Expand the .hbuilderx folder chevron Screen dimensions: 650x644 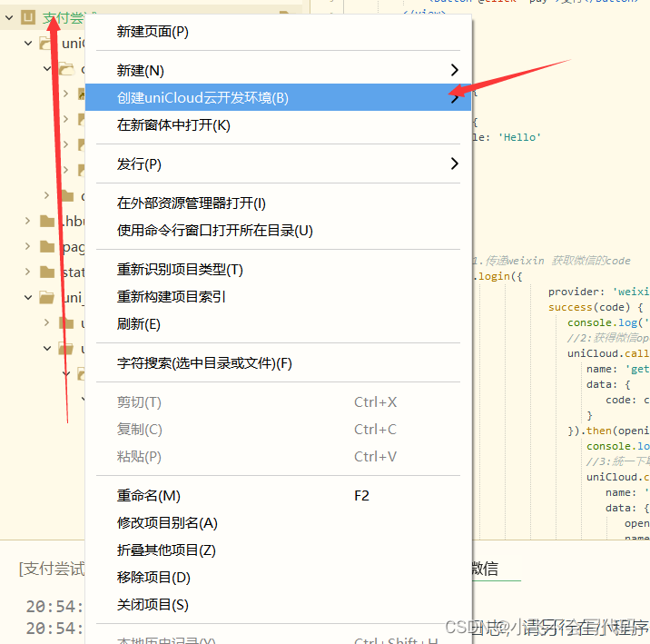click(x=27, y=221)
